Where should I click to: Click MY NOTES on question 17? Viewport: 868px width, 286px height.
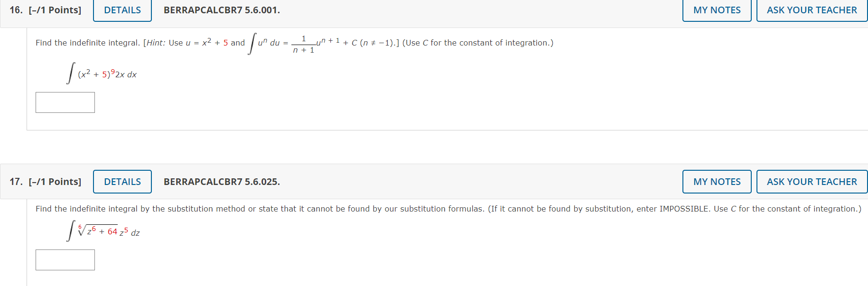tap(716, 182)
